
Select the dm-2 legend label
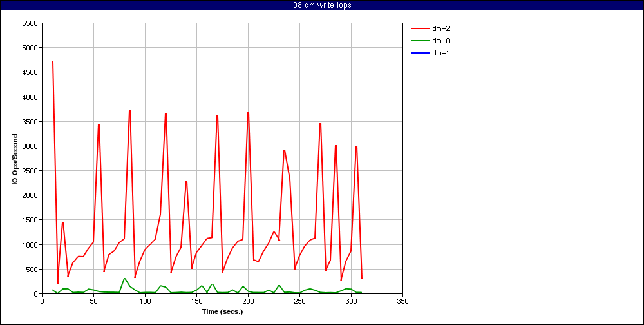[440, 28]
